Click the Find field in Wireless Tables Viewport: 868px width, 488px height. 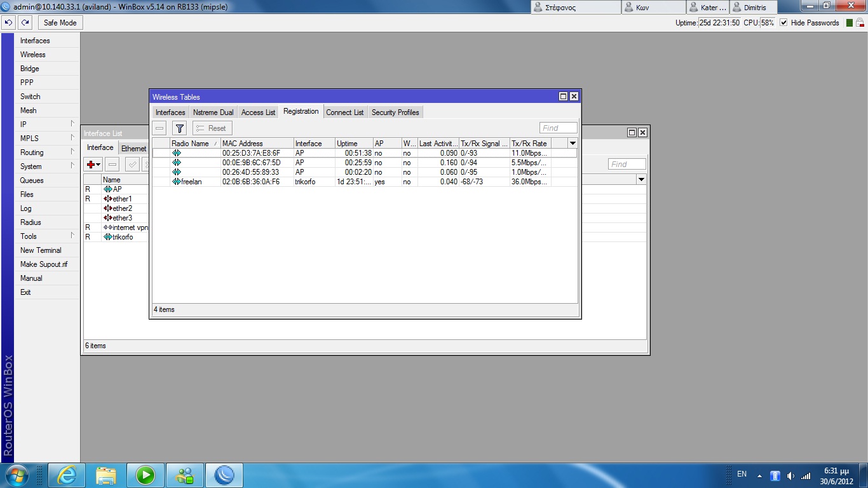[558, 128]
